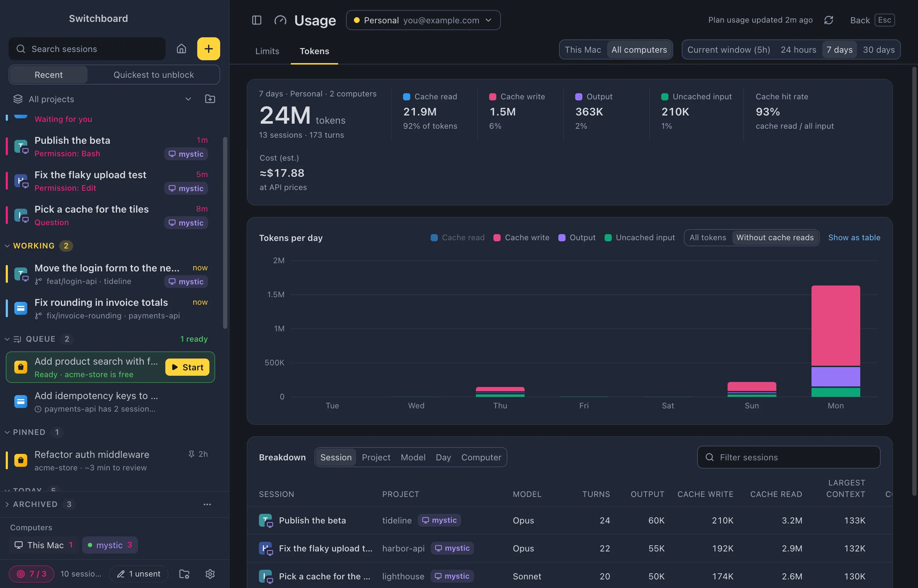
Task: Select the Current window (5h) range
Action: point(729,49)
